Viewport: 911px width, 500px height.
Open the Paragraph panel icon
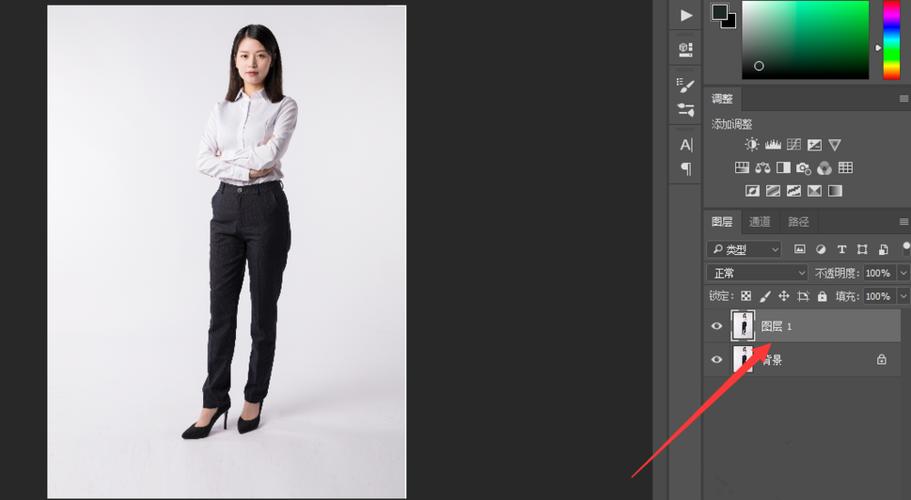click(686, 169)
